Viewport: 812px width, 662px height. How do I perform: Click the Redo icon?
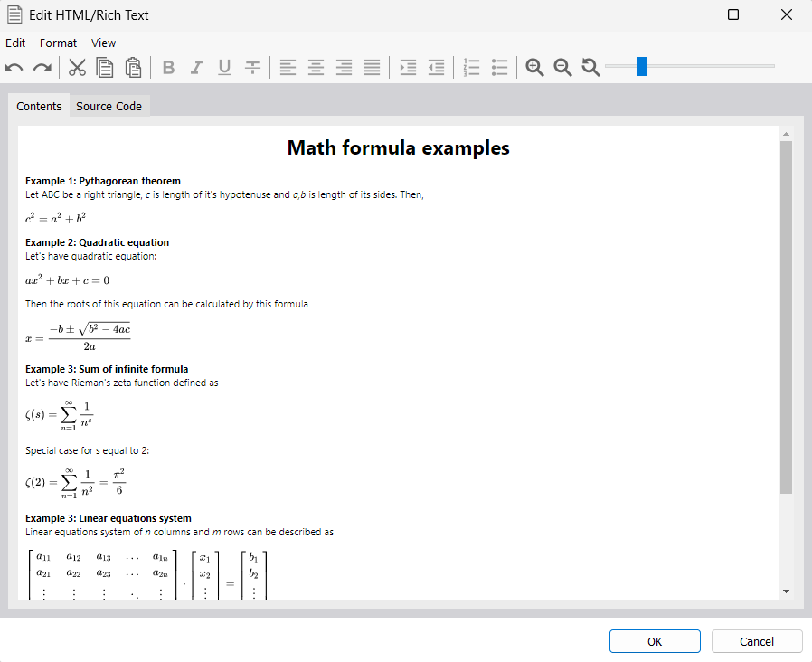pos(41,66)
